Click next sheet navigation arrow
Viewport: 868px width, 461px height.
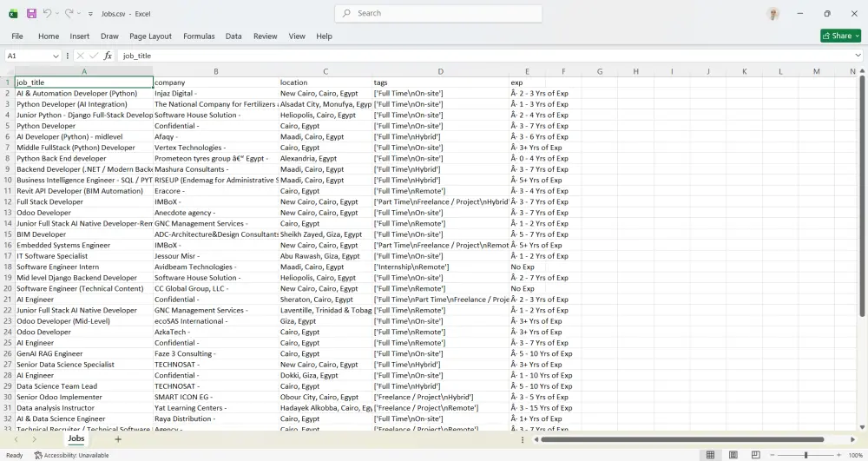[35, 439]
